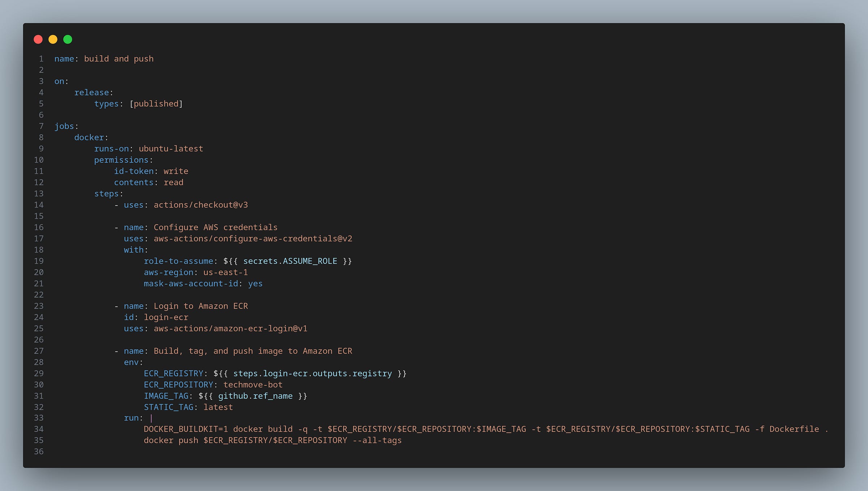Select the 'on:' key on line 3
868x491 pixels.
61,81
